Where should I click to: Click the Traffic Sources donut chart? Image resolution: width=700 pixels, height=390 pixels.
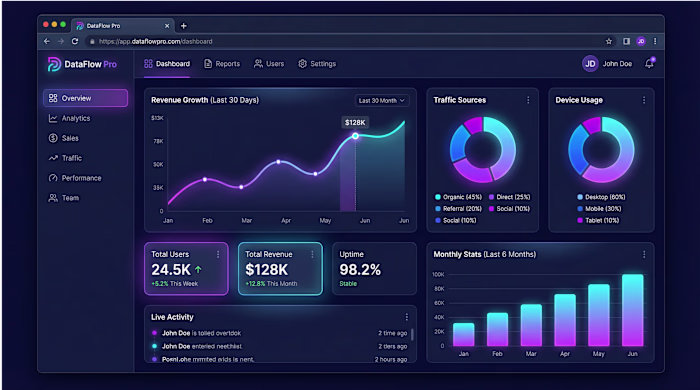pyautogui.click(x=483, y=150)
